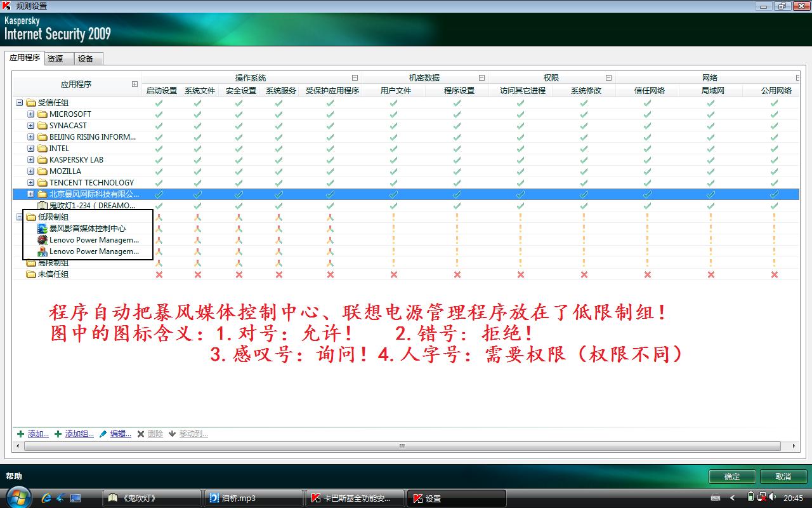Launch Internet Explorer from quick launch

pyautogui.click(x=46, y=498)
